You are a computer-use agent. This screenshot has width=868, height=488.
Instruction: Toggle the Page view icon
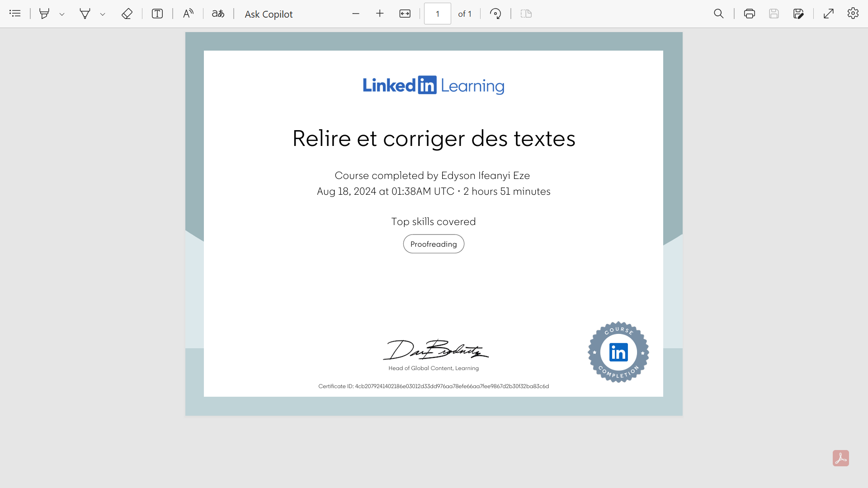point(526,14)
